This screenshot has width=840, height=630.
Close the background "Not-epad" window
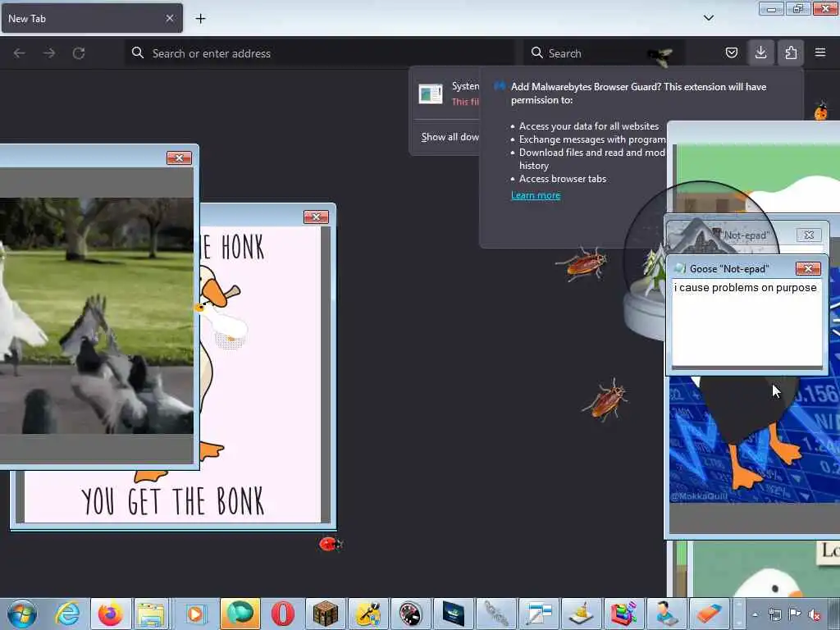coord(809,235)
